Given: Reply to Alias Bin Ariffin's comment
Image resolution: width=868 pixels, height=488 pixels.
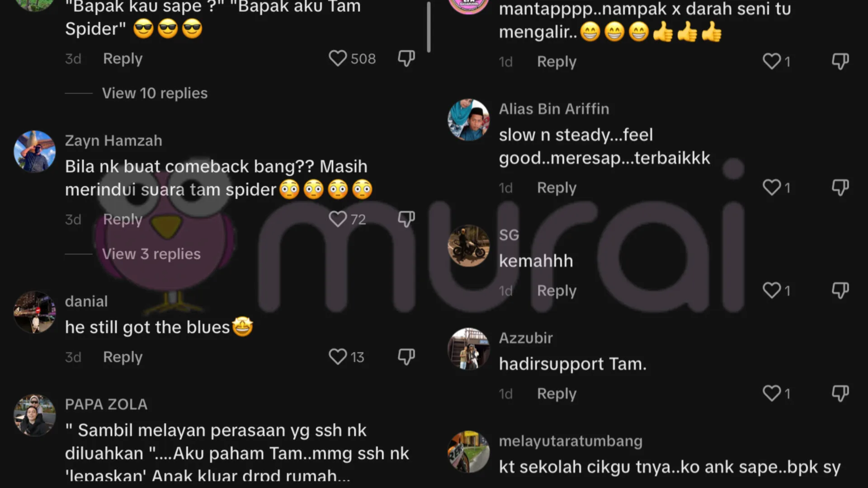Looking at the screenshot, I should point(557,188).
